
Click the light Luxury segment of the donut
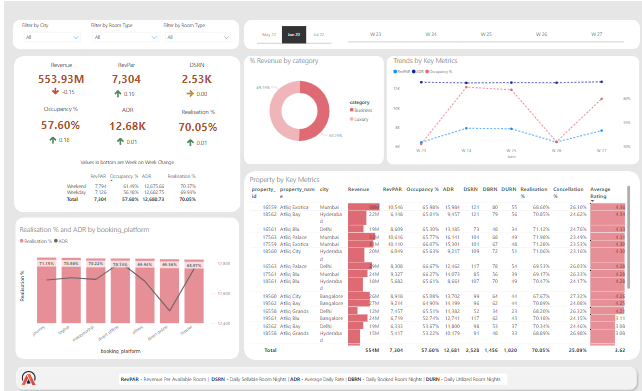pyautogui.click(x=277, y=111)
